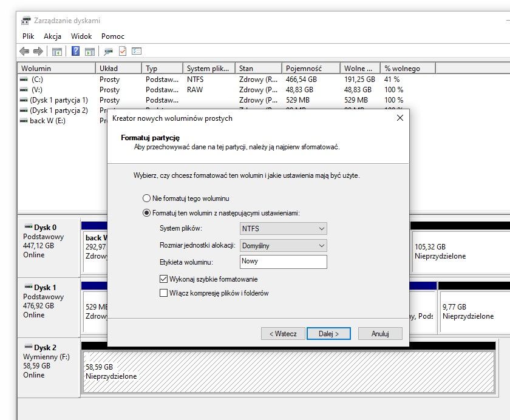Screen dimensions: 510x420
Task: Expand the 'Rozmiar jednostki alokacji' dropdown
Action: pyautogui.click(x=284, y=246)
